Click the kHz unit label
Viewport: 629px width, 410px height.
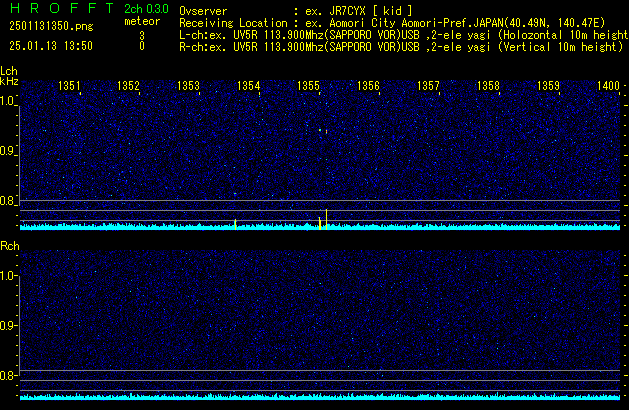click(9, 81)
